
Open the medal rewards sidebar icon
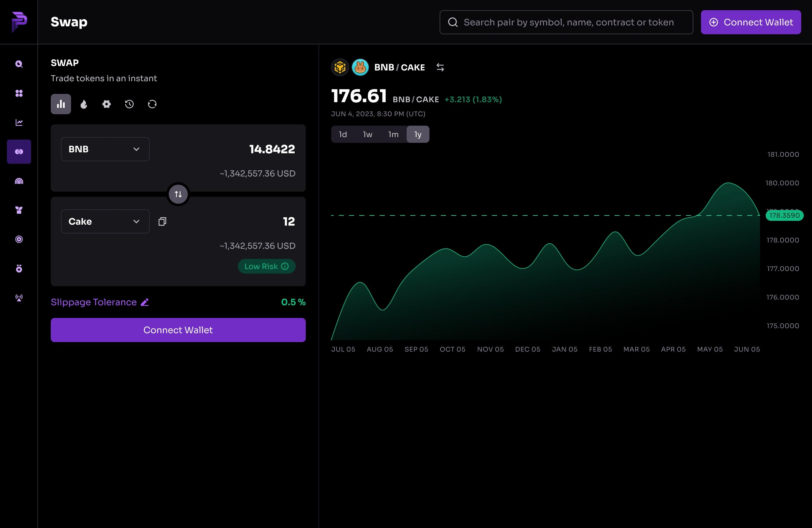[x=19, y=269]
